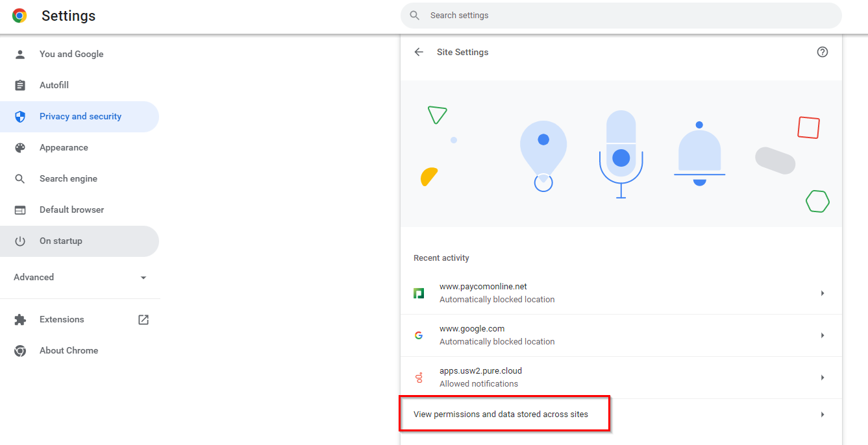Select Appearance in the sidebar
Image resolution: width=868 pixels, height=445 pixels.
tap(64, 147)
